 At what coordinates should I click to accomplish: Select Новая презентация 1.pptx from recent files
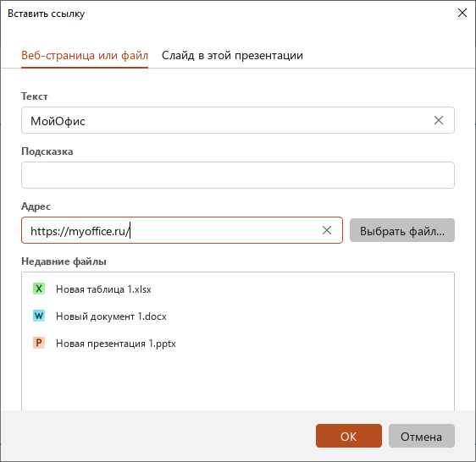pyautogui.click(x=116, y=343)
